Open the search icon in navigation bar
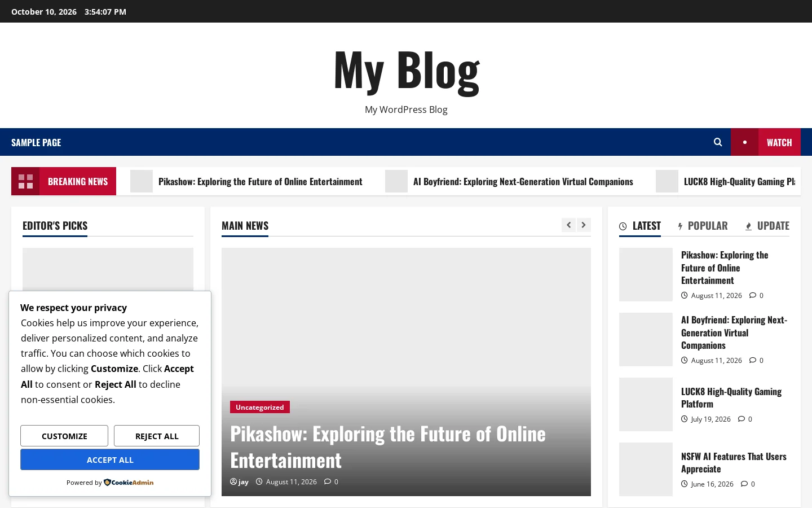This screenshot has width=812, height=508. [x=718, y=142]
